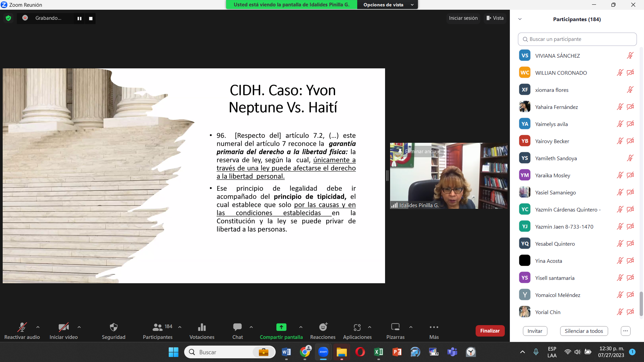The image size is (644, 362).
Task: Click camera-off icon for Yahaira Fernández
Action: click(630, 107)
